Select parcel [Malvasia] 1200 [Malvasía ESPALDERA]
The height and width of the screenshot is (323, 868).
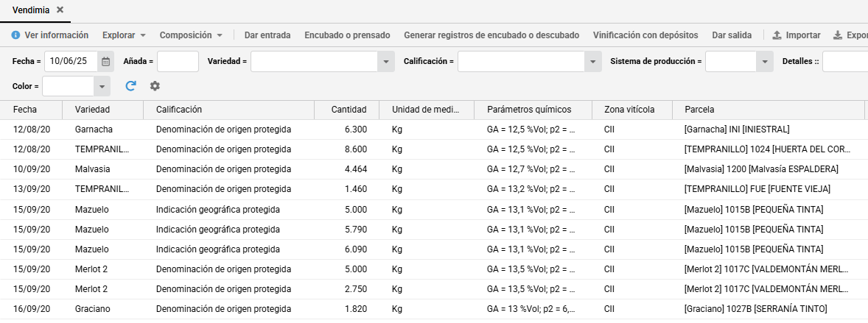(769, 169)
